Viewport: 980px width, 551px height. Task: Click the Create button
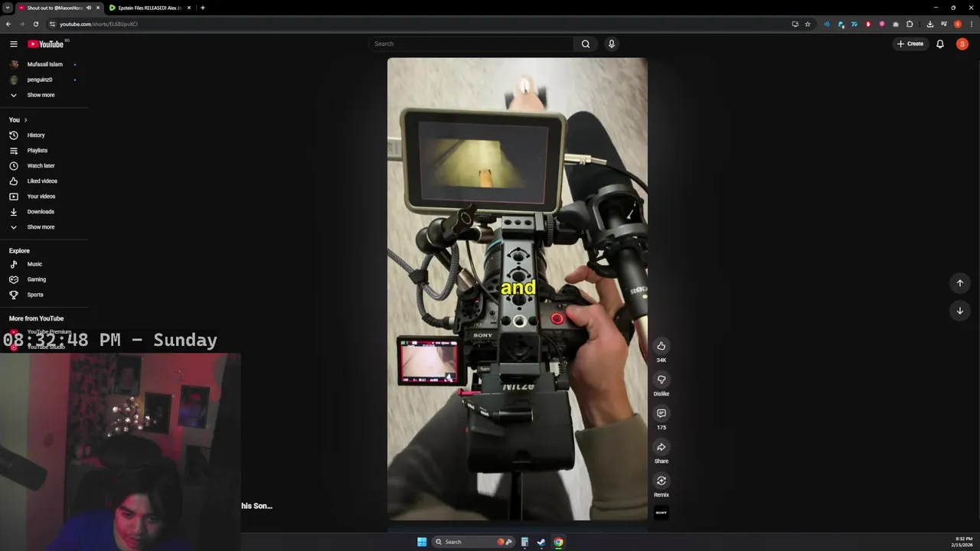point(910,44)
